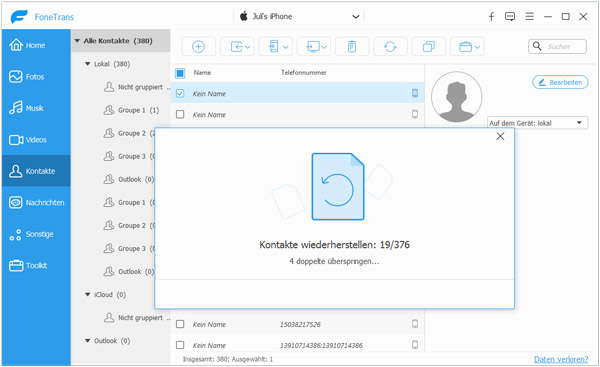Open Fotos in the sidebar

coord(36,77)
